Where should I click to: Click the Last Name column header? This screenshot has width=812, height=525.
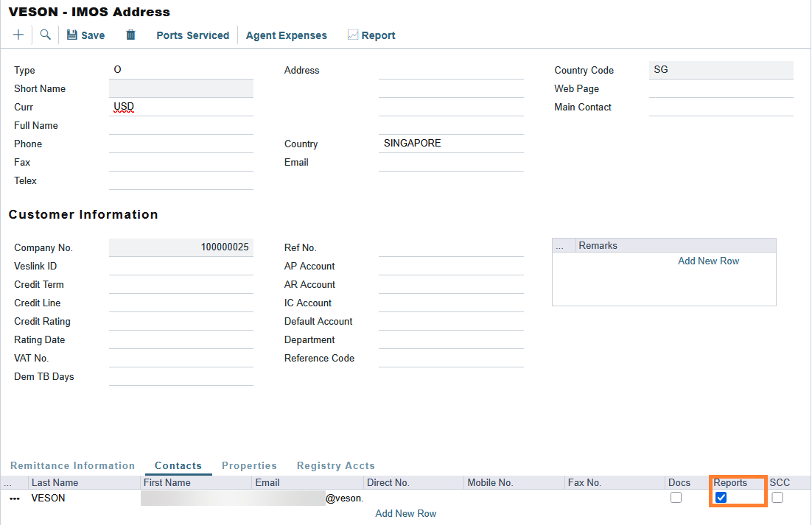tap(84, 482)
